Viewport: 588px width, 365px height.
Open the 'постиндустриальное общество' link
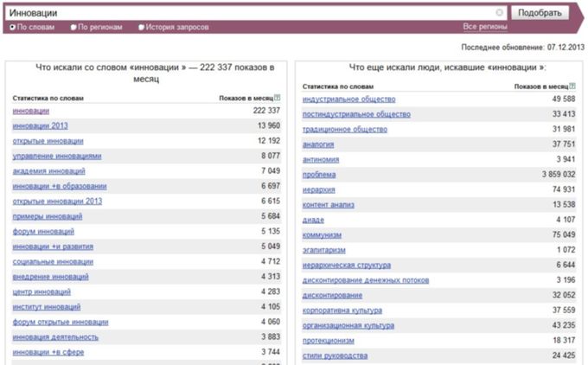[x=356, y=114]
